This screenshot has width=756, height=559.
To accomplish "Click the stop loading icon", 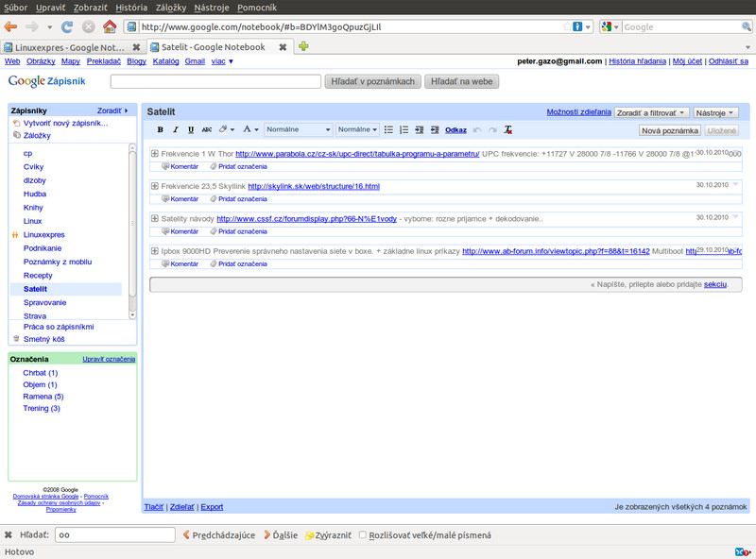I will click(x=88, y=26).
